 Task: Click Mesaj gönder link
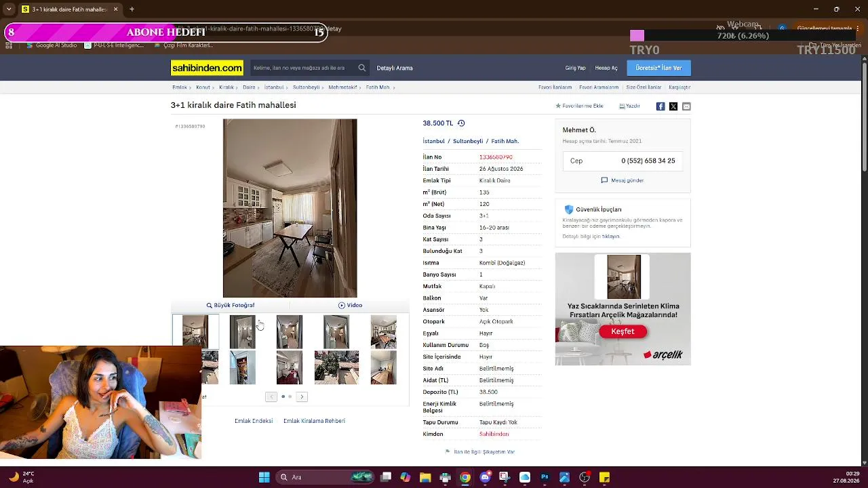click(x=623, y=180)
